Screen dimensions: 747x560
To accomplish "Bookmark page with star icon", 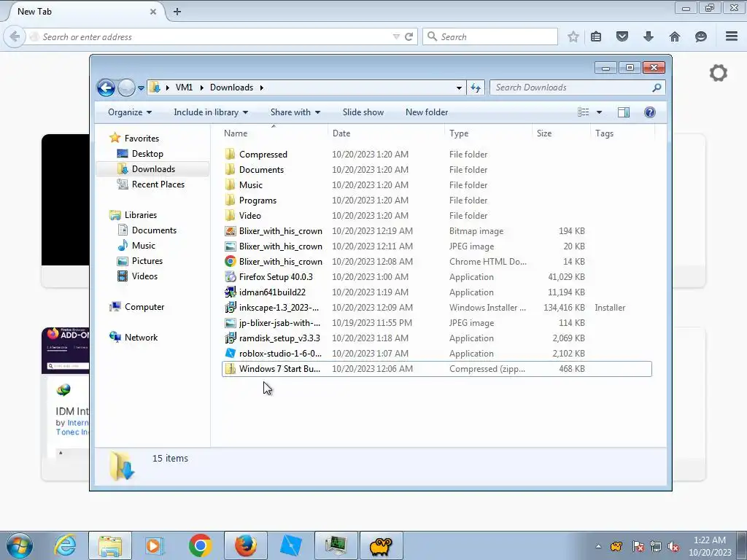I will [x=573, y=36].
